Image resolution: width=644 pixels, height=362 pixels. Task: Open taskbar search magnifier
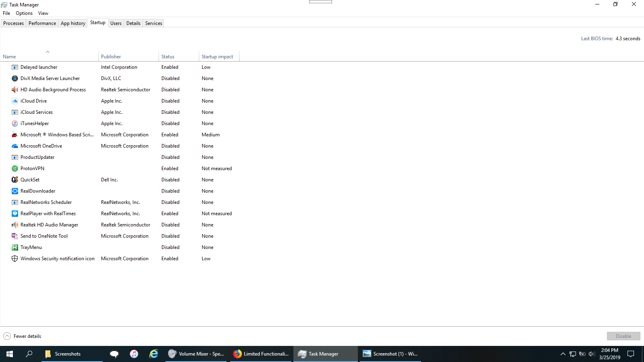29,354
